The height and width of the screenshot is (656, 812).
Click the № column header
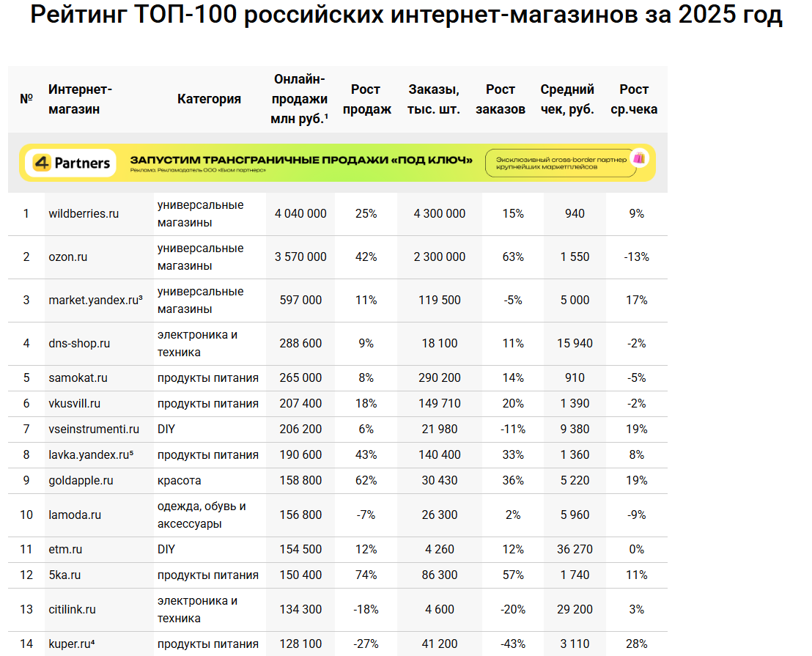(26, 99)
